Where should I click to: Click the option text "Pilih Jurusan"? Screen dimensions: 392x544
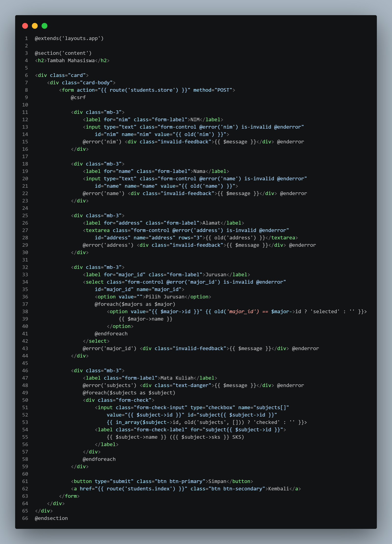(165, 297)
